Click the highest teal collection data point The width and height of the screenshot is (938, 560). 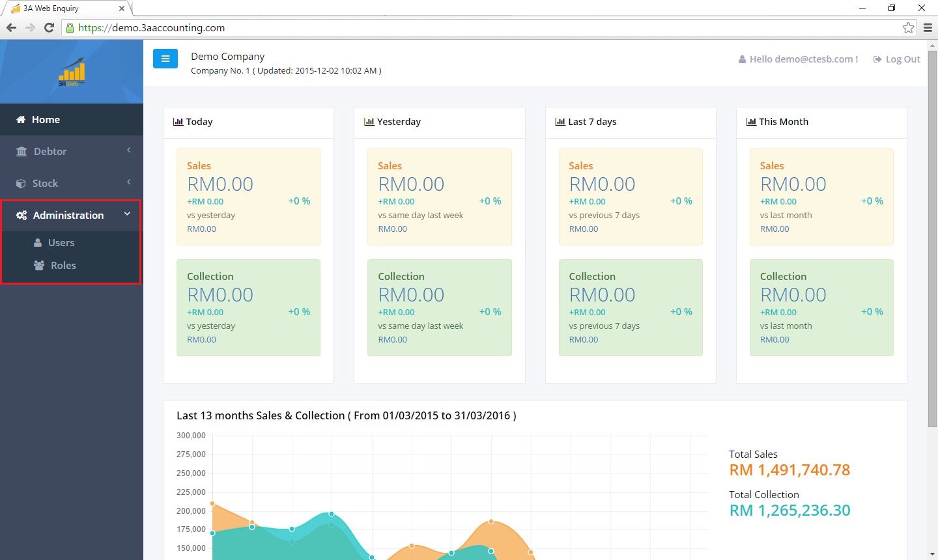[x=332, y=514]
